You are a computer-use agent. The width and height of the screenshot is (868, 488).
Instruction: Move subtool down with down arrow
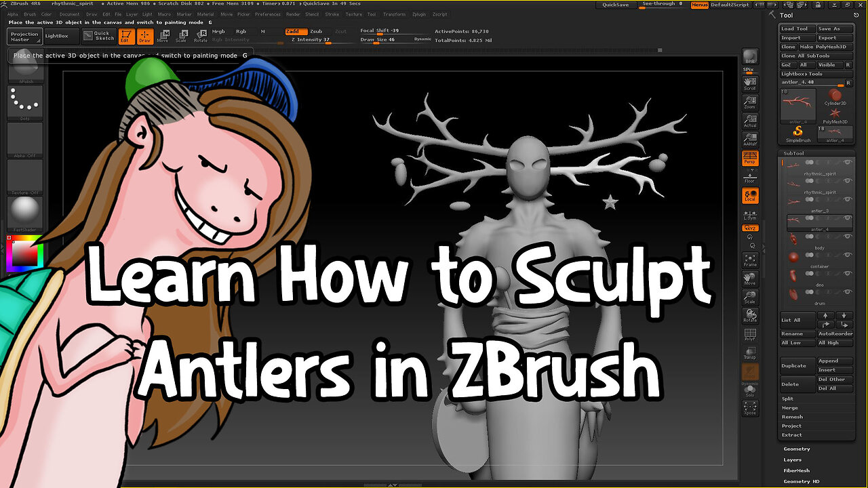point(844,316)
